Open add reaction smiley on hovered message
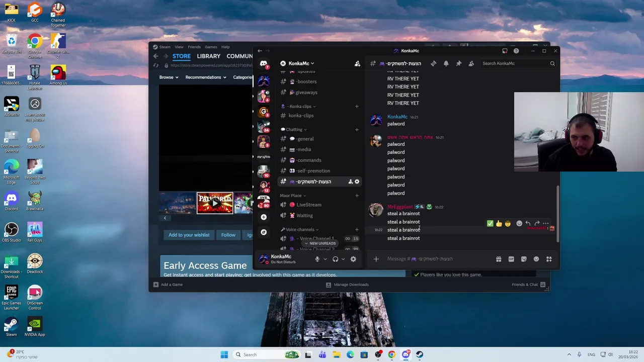 click(519, 223)
